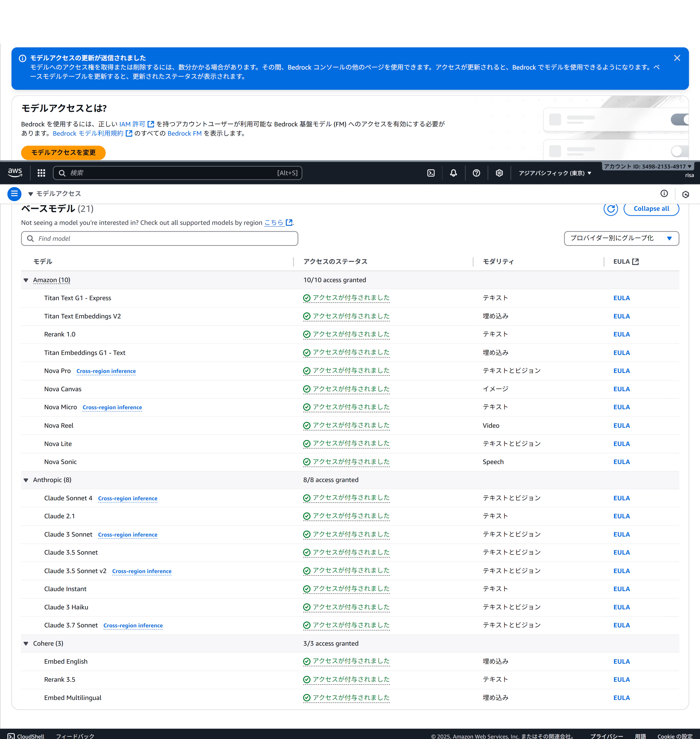Viewport: 700px width, 739px height.
Task: Close the blue update notification banner
Action: [x=677, y=58]
